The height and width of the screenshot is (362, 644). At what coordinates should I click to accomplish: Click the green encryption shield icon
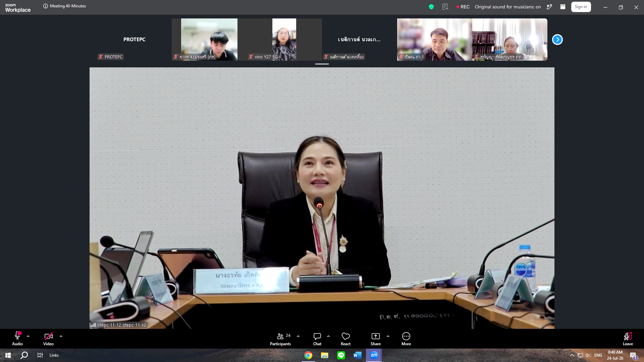tap(431, 7)
